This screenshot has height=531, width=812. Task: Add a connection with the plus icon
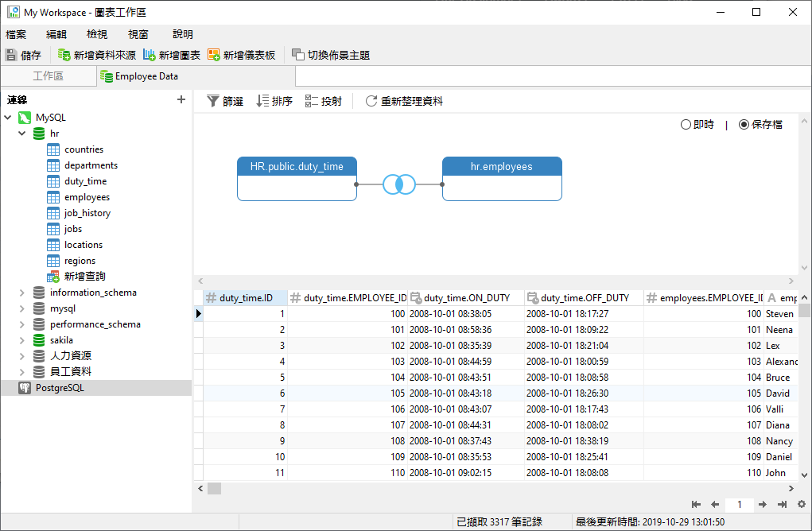click(181, 99)
